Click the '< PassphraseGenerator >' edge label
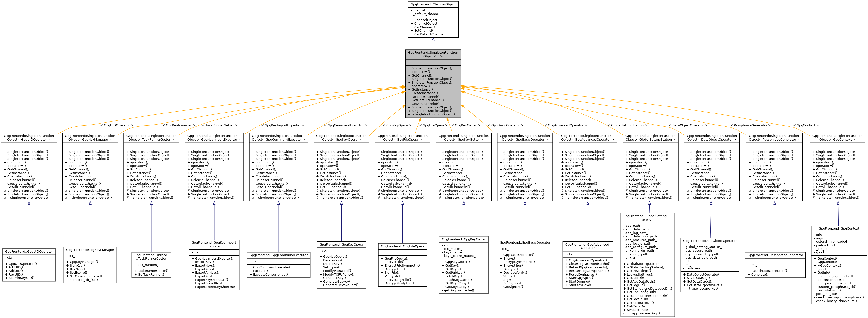 (750, 125)
